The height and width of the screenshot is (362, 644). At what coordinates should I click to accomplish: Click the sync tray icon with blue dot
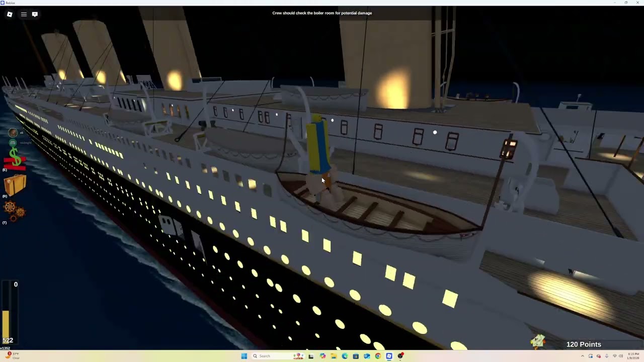(591, 356)
